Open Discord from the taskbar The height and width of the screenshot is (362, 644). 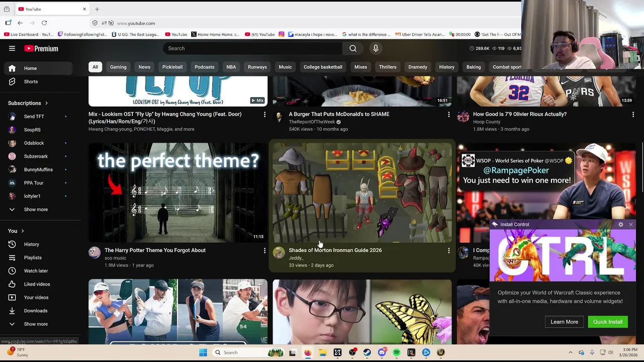pos(382,352)
